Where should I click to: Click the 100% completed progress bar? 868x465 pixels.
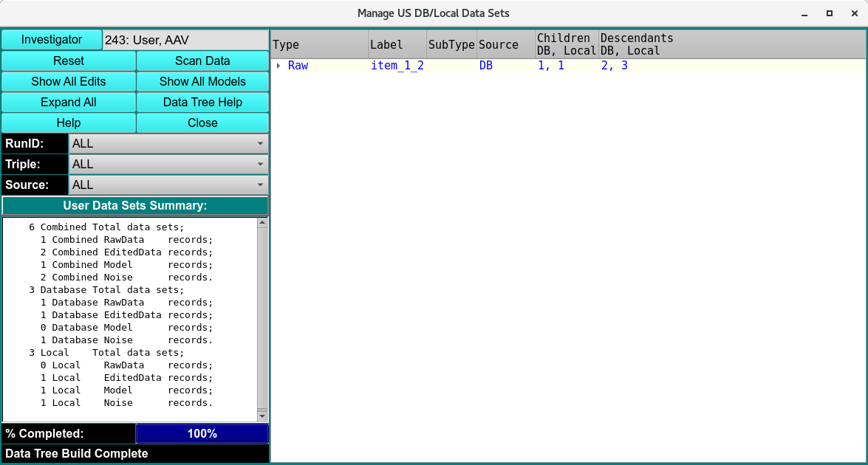[x=202, y=433]
